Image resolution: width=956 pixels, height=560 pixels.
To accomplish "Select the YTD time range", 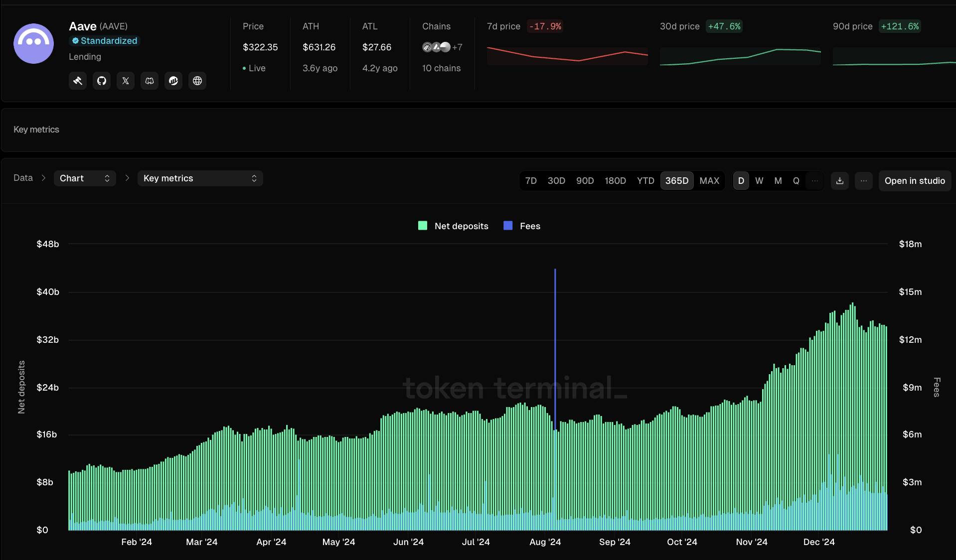I will [x=645, y=181].
